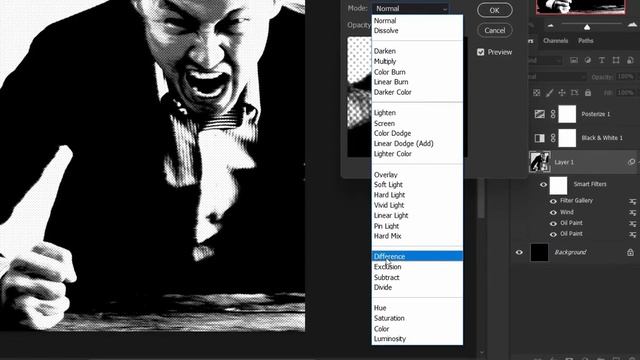The image size is (640, 360).
Task: Select the Background layer thumbnail
Action: (x=539, y=252)
